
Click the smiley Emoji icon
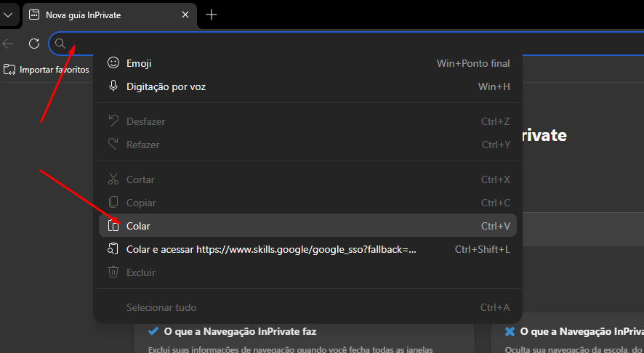point(113,62)
